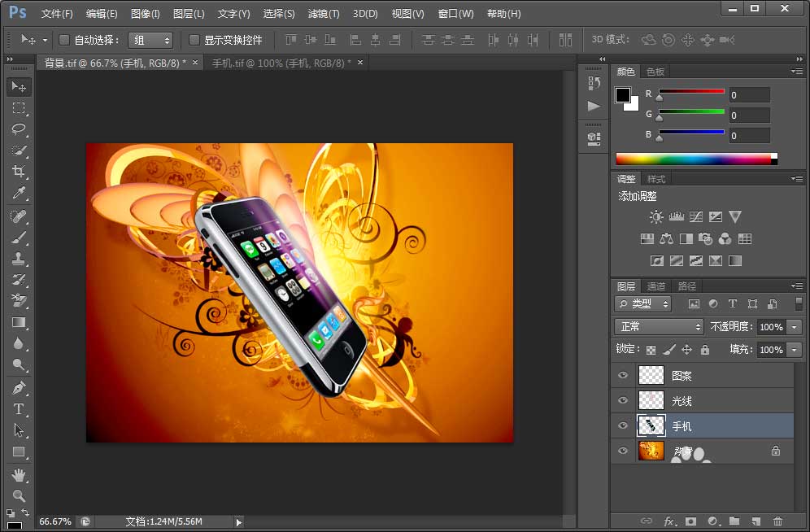Open the 滤镜(T) menu
The image size is (810, 532).
(x=324, y=14)
